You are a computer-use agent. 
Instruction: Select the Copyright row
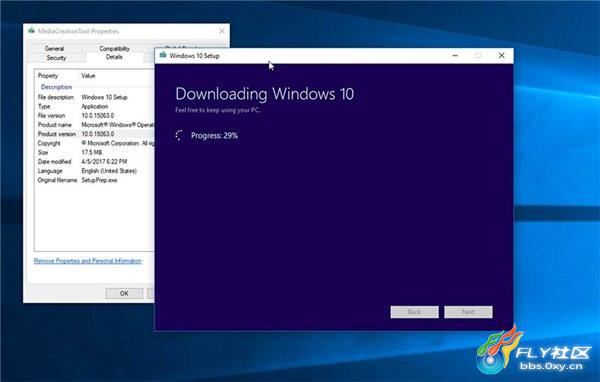95,143
